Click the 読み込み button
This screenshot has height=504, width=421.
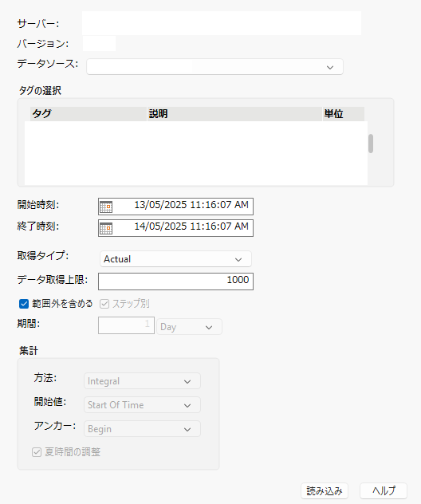(x=325, y=490)
